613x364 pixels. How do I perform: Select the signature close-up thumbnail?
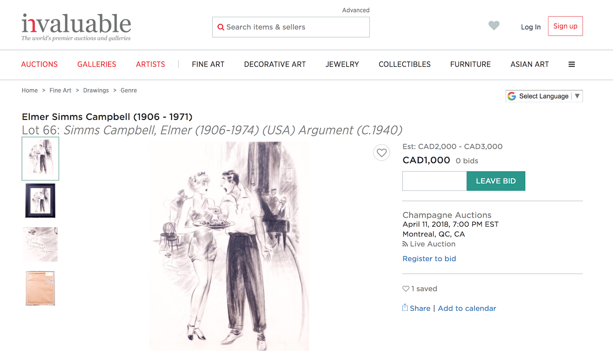40,245
